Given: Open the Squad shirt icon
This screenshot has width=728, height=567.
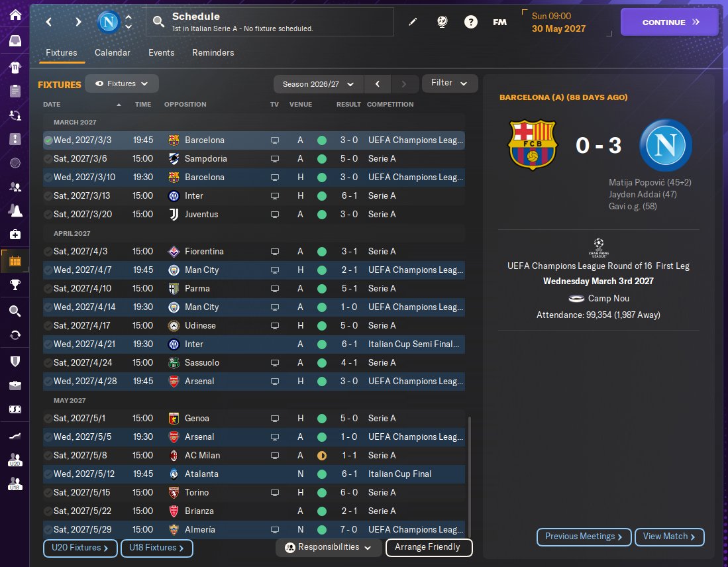Looking at the screenshot, I should click(15, 67).
